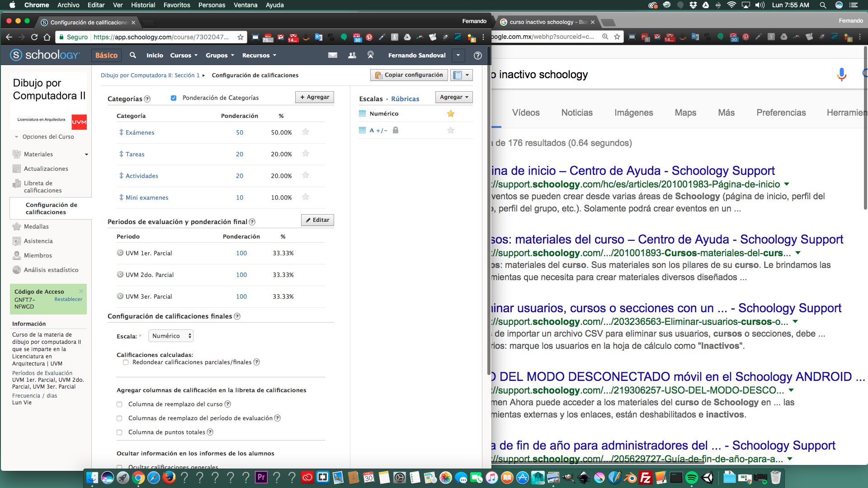This screenshot has height=488, width=868.
Task: Click the Google voice search microphone
Action: tap(841, 74)
